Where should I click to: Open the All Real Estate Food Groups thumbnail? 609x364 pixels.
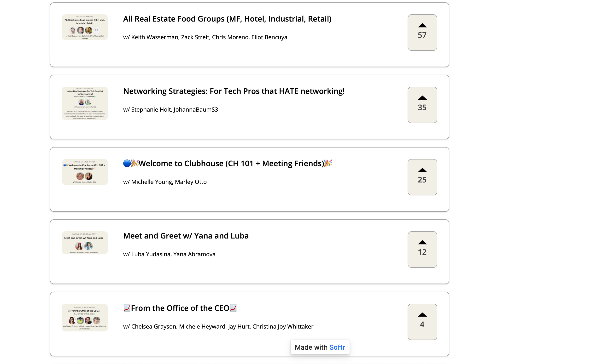[x=85, y=27]
